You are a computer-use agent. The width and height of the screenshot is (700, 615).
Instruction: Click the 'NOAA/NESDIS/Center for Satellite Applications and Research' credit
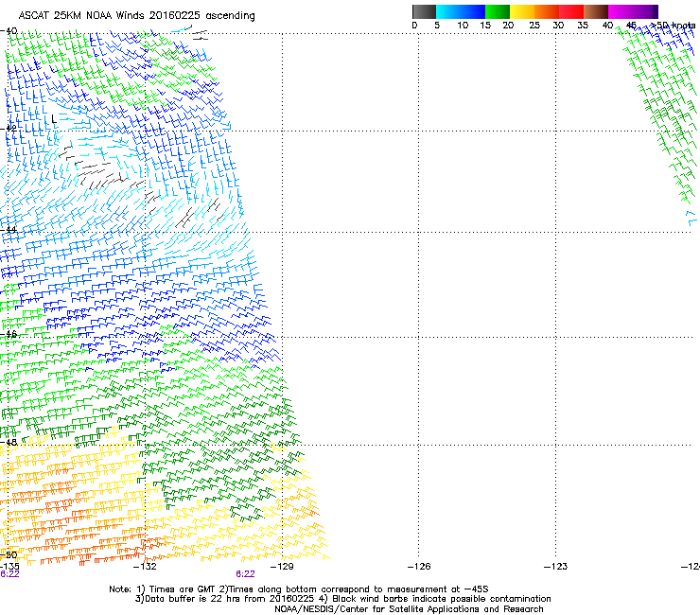409,609
